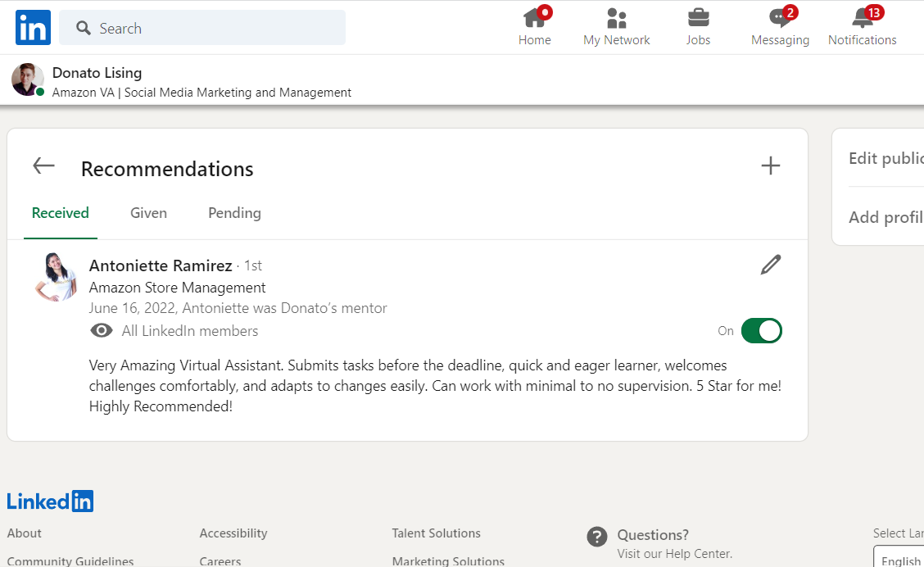Click Donato Lising's profile photo
Image resolution: width=924 pixels, height=567 pixels.
[x=27, y=79]
